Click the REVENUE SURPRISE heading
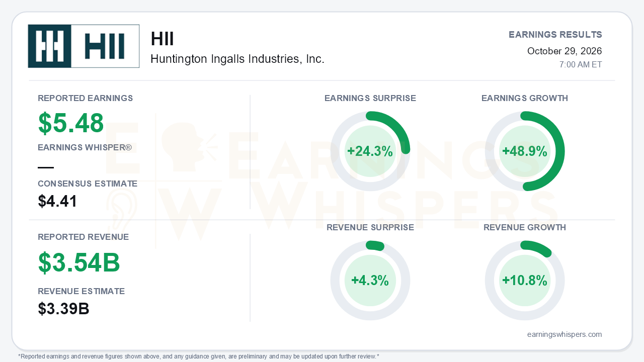 pos(370,227)
